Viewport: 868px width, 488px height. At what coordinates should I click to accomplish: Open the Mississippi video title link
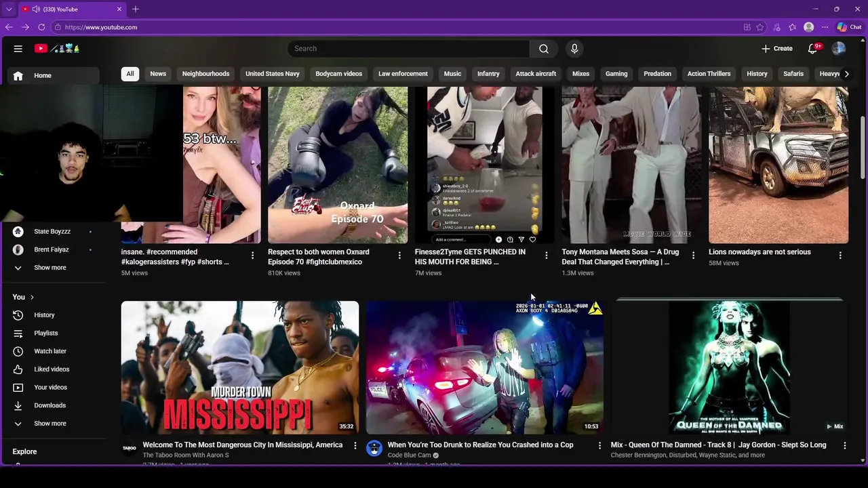242,445
